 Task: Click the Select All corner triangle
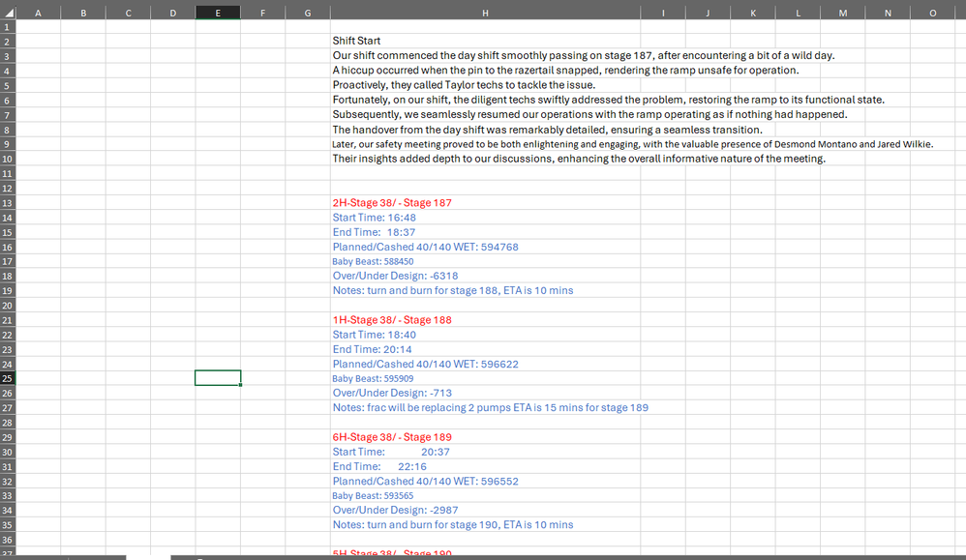(x=8, y=13)
